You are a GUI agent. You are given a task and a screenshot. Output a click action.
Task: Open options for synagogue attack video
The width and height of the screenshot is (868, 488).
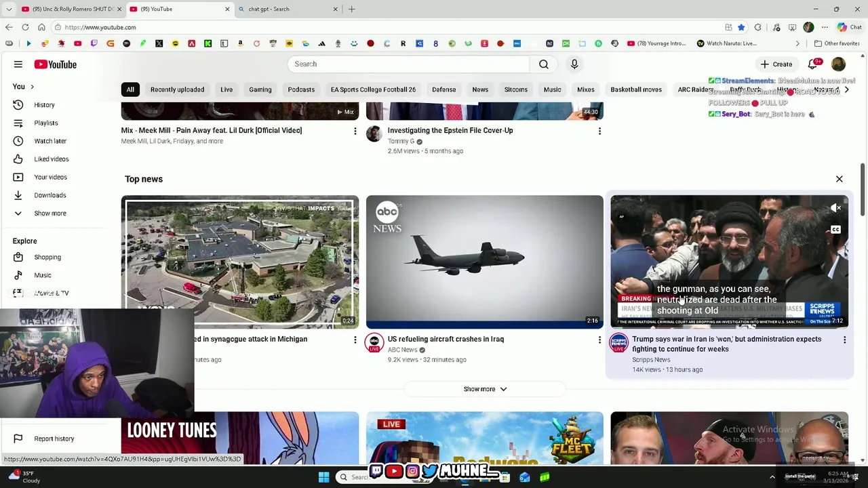coord(355,340)
